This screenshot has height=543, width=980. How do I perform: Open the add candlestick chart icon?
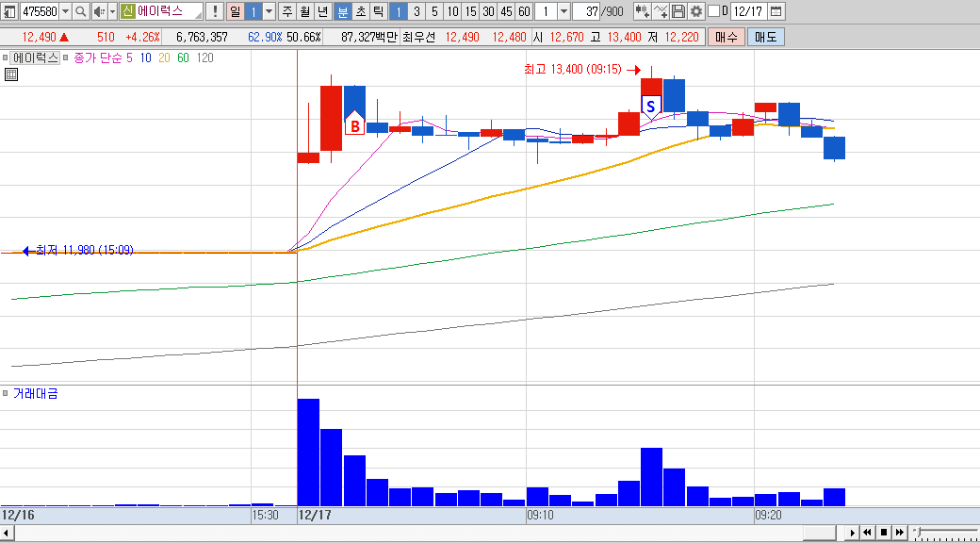[643, 11]
